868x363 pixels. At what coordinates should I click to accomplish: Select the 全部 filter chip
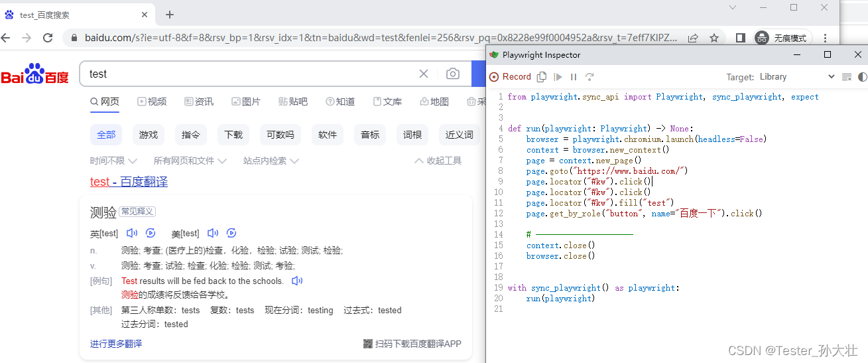[106, 135]
